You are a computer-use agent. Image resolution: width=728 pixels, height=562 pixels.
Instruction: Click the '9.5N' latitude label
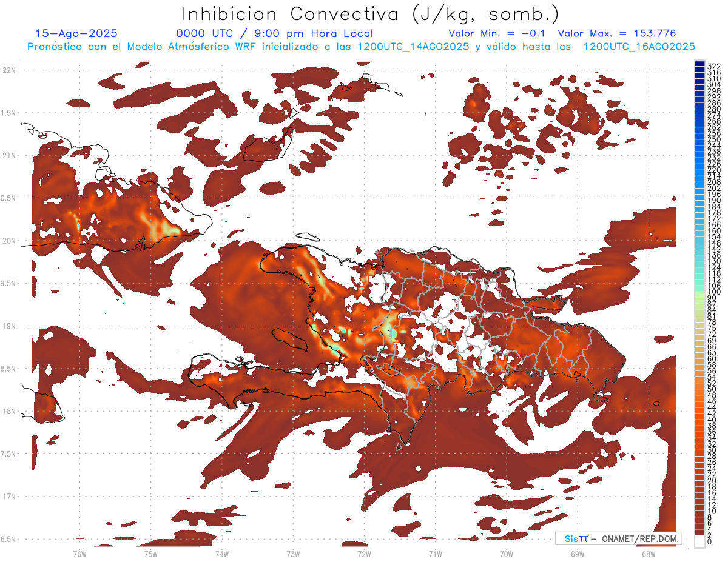8,284
